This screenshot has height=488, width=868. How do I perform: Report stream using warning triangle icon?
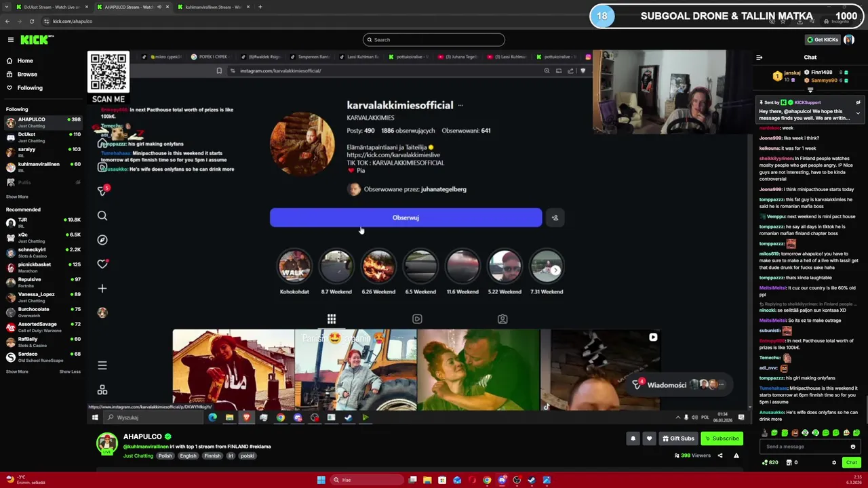(x=736, y=455)
